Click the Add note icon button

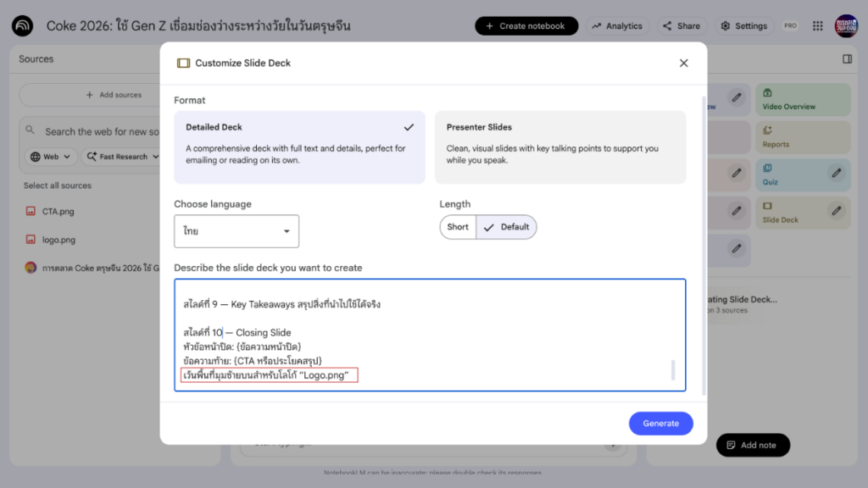coord(731,444)
